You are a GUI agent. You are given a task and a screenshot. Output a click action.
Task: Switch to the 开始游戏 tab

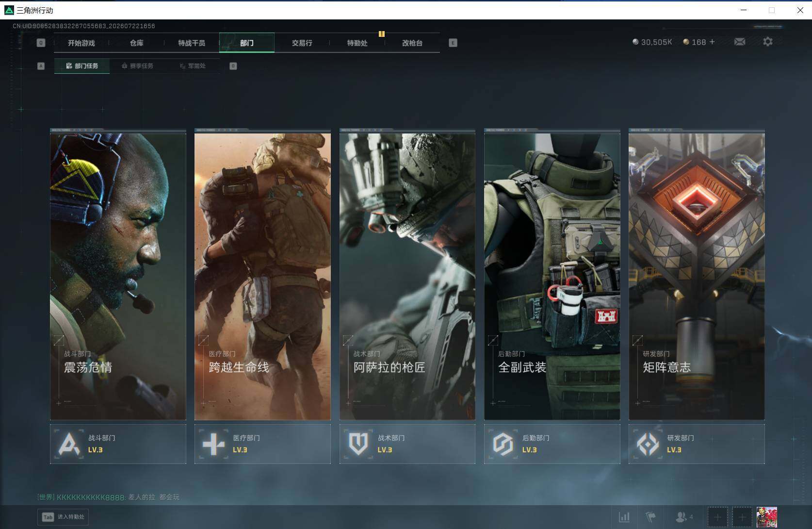[81, 43]
